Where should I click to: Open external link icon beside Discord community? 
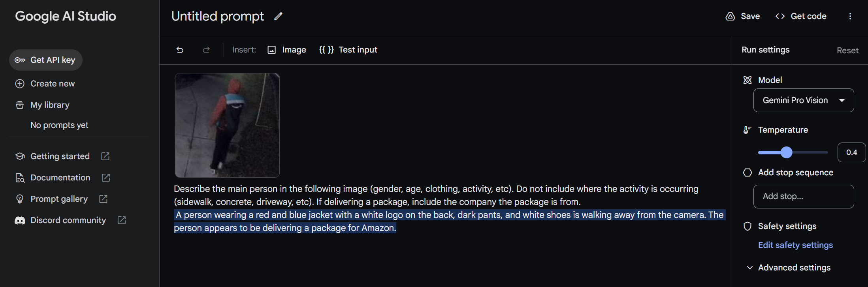pyautogui.click(x=122, y=220)
